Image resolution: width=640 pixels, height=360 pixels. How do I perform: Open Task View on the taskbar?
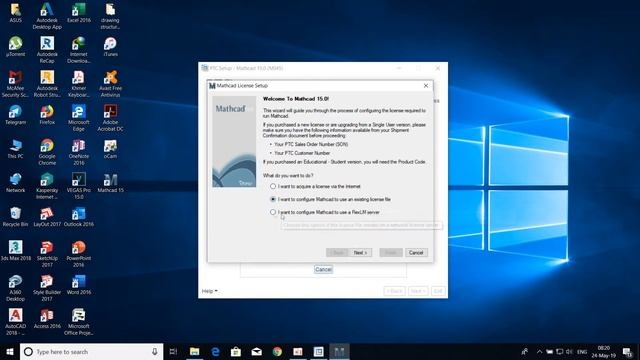pyautogui.click(x=173, y=351)
